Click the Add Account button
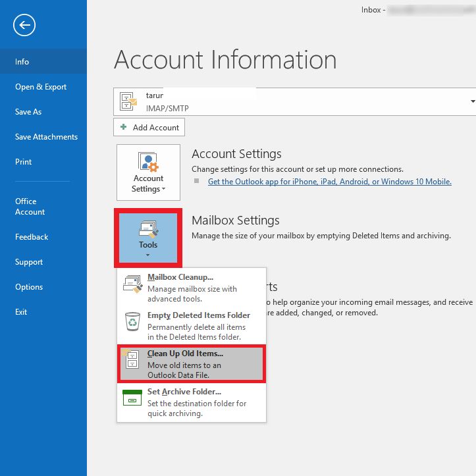476x476 pixels. [x=149, y=127]
